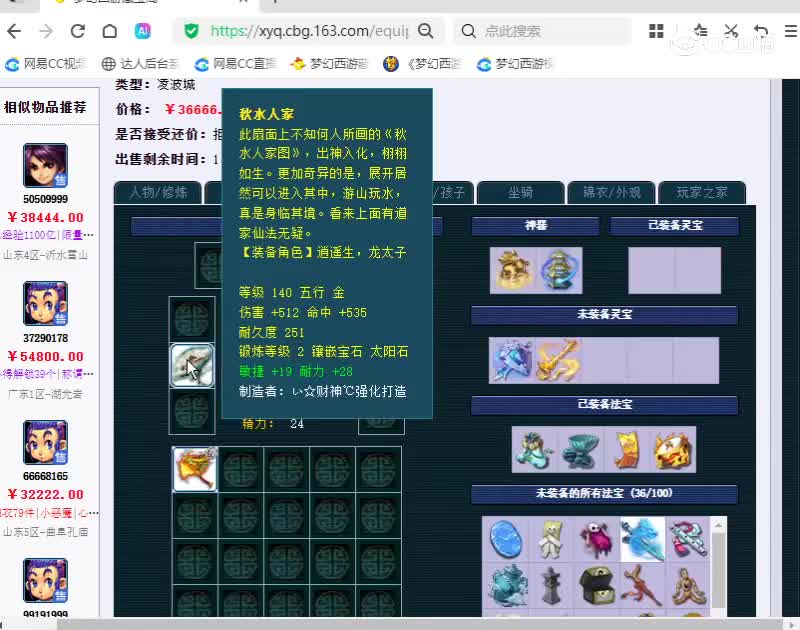The image size is (800, 630).
Task: Click the 未装备的所有法宝 (36/100) header
Action: [604, 493]
